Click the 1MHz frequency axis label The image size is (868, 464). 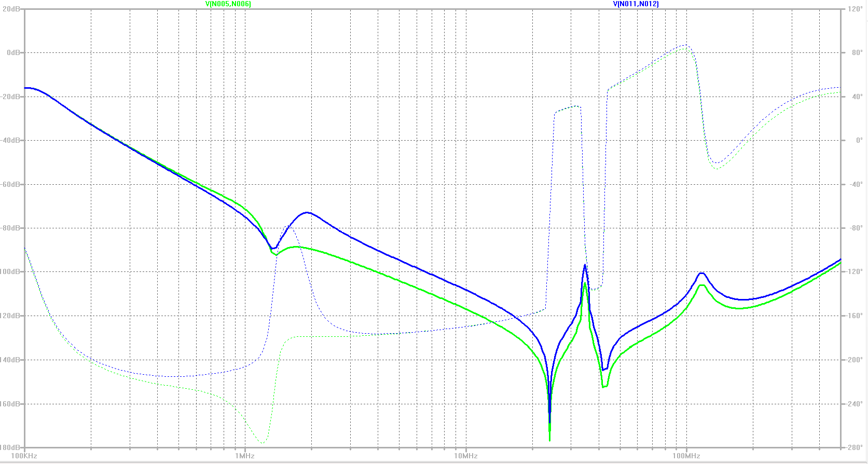245,456
